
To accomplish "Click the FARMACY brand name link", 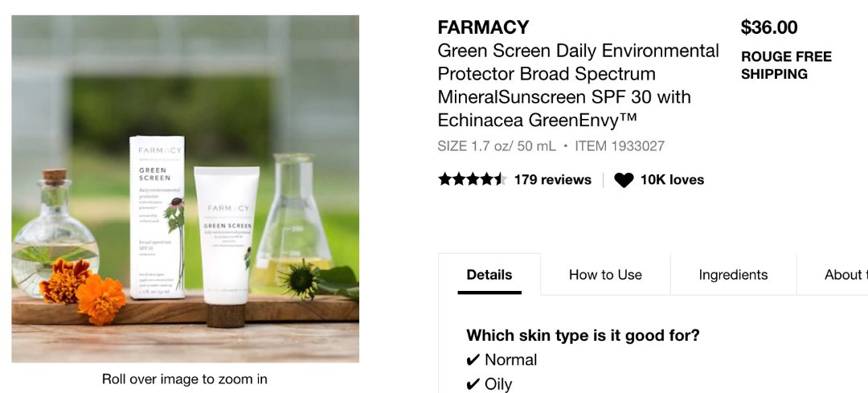I will click(483, 27).
